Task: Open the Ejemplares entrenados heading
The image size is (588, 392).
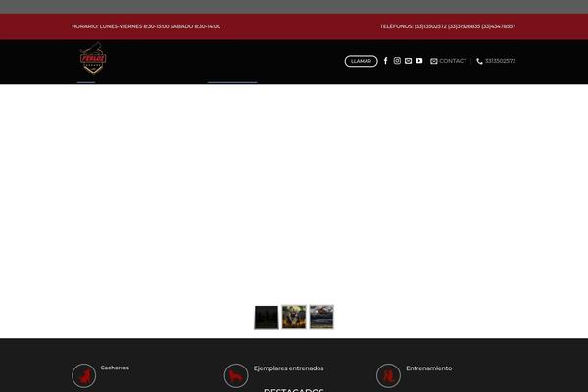Action: (288, 368)
